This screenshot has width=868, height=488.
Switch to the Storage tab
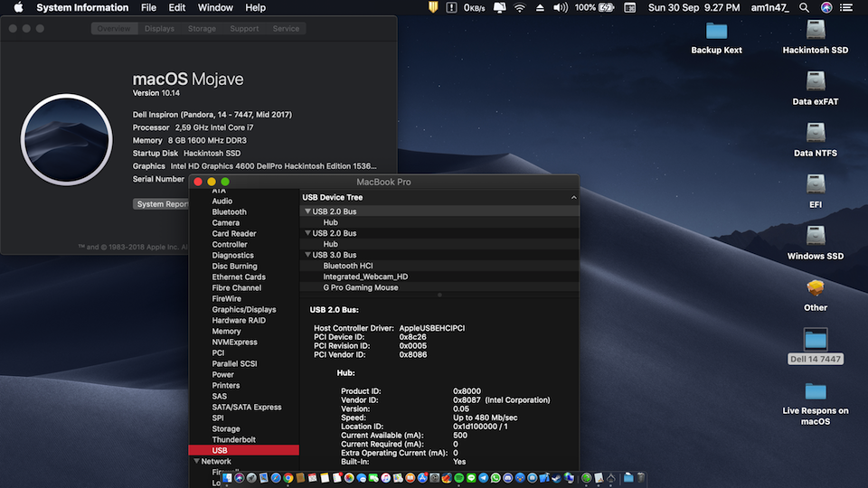(202, 29)
